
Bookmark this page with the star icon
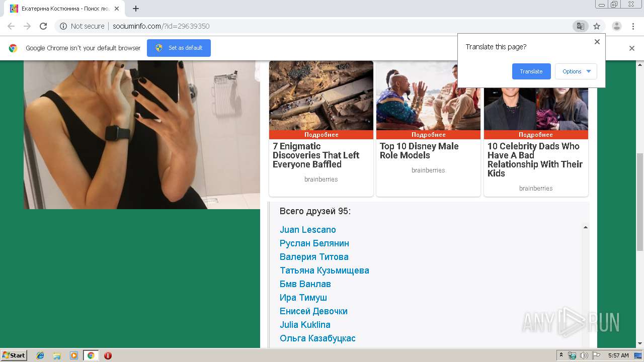pyautogui.click(x=597, y=26)
